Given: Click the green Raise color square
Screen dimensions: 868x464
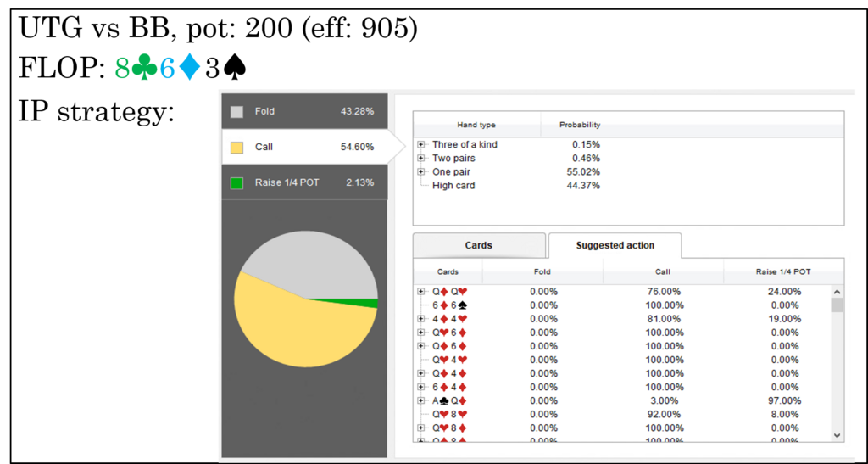Looking at the screenshot, I should coord(237,182).
